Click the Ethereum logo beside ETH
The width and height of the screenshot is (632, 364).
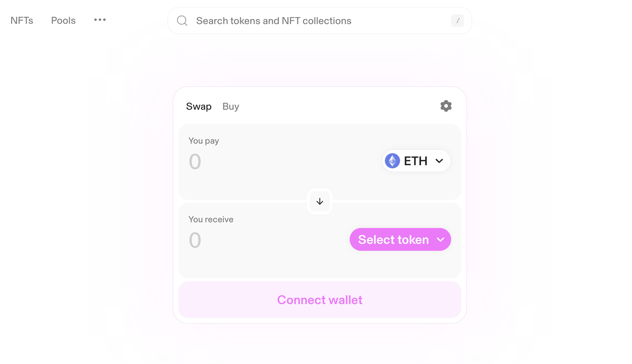pyautogui.click(x=392, y=161)
